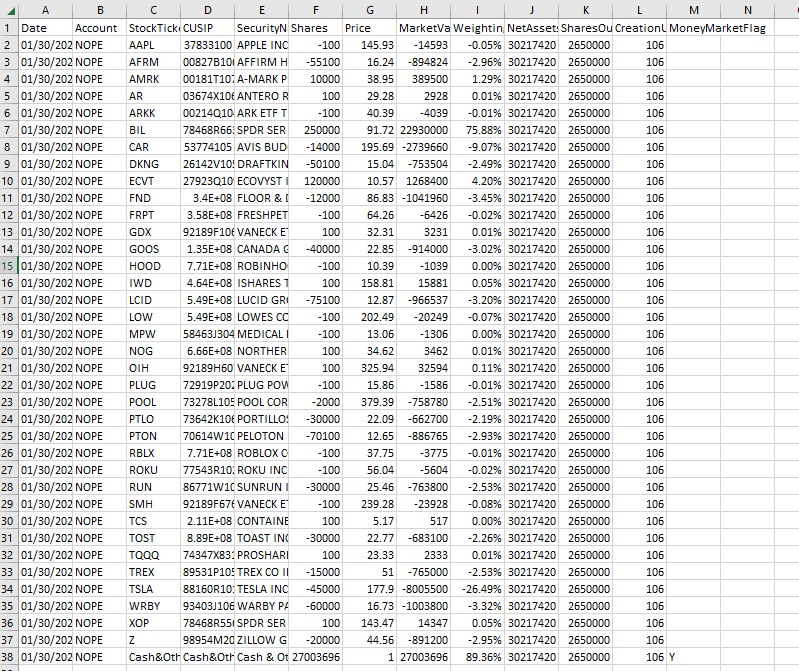Select CUSIP cell 53774105
Image resolution: width=799 pixels, height=671 pixels.
(207, 147)
